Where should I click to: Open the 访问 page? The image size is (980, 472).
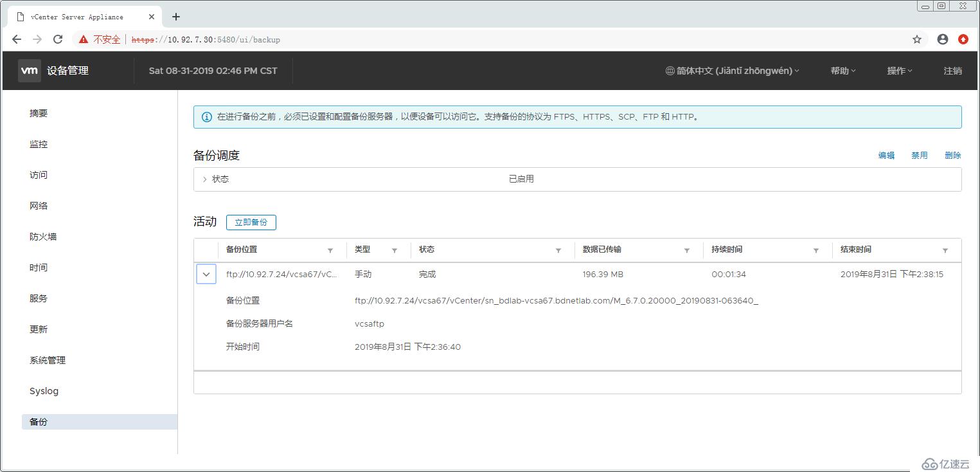[x=39, y=175]
